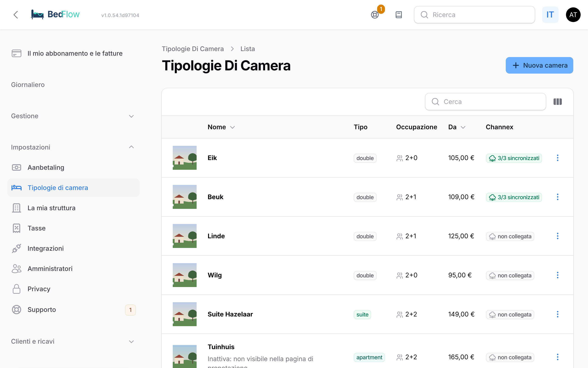Viewport: 588px width, 368px height.
Task: Click the BedFlow logo
Action: click(55, 14)
